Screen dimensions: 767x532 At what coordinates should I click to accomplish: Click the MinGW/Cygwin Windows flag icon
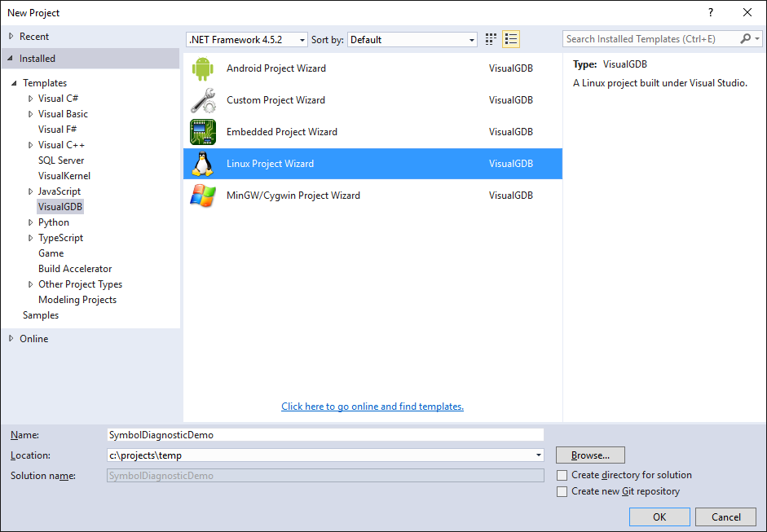click(202, 196)
